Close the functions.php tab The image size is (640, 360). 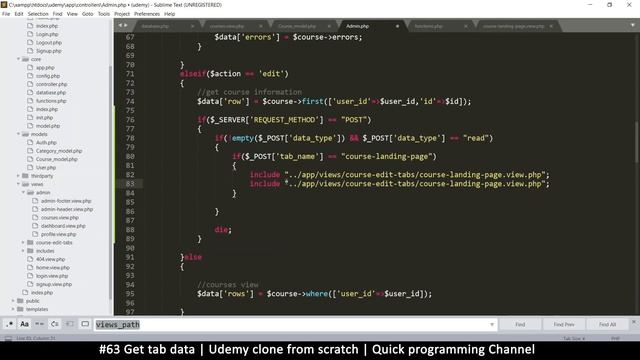click(465, 26)
